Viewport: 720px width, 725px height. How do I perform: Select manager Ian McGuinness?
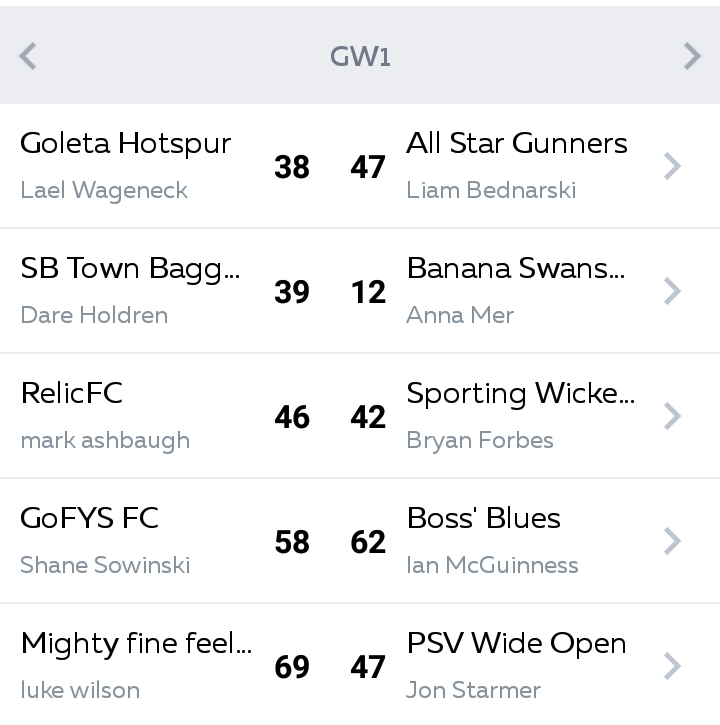(x=492, y=565)
